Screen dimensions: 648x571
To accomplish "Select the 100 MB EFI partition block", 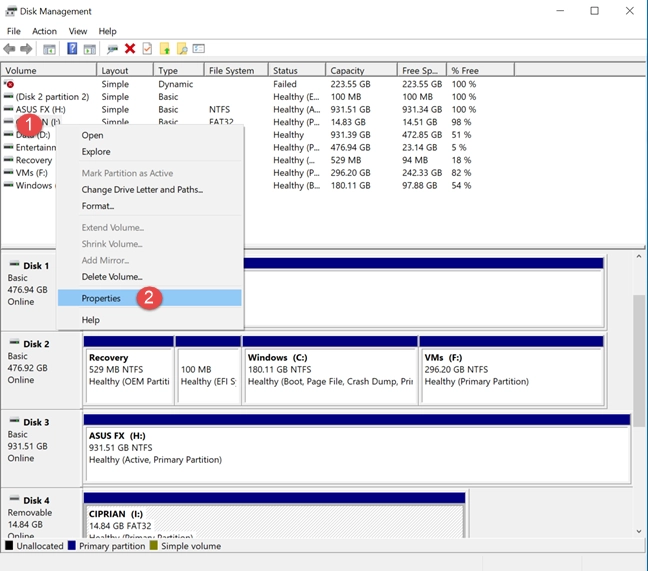I will [208, 371].
